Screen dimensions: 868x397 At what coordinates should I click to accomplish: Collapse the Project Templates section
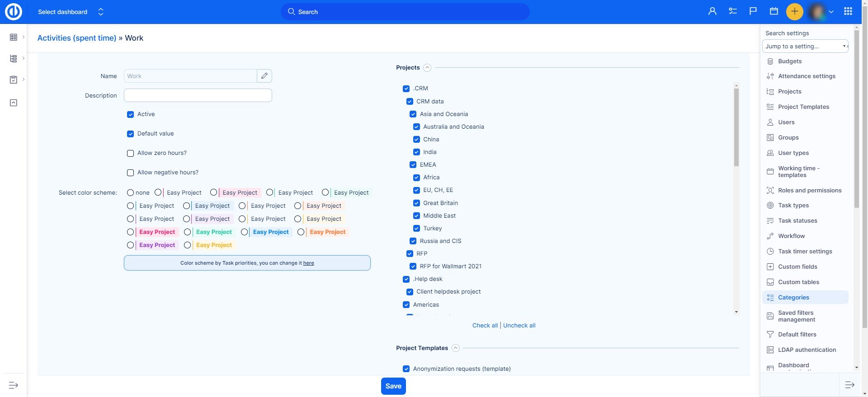(x=456, y=348)
